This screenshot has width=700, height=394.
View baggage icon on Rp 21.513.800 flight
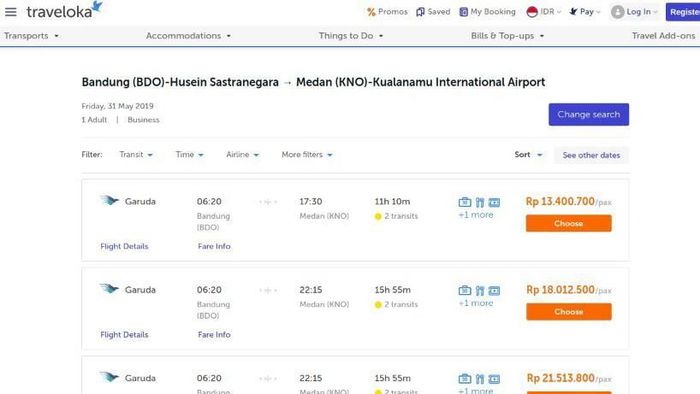(x=465, y=379)
